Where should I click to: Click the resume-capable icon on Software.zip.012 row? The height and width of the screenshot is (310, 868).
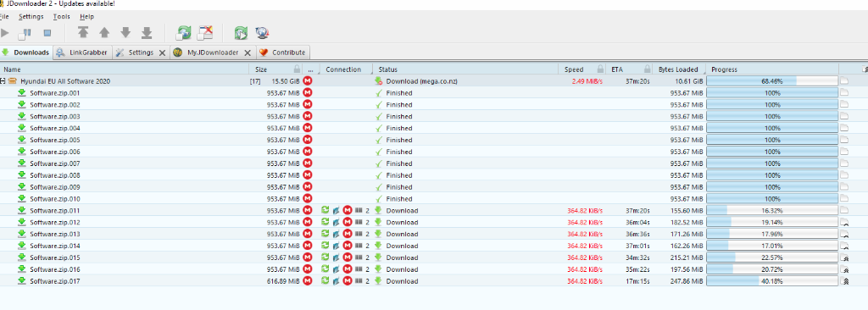coord(336,223)
